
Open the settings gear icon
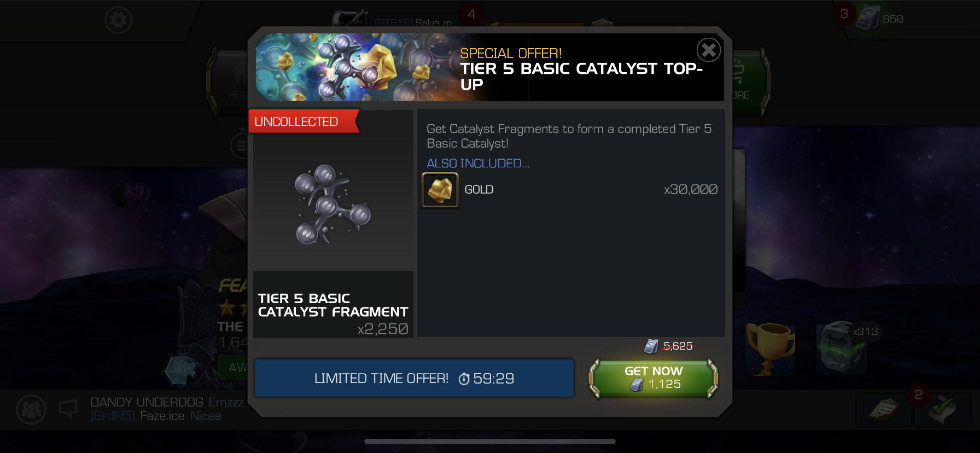pos(118,20)
